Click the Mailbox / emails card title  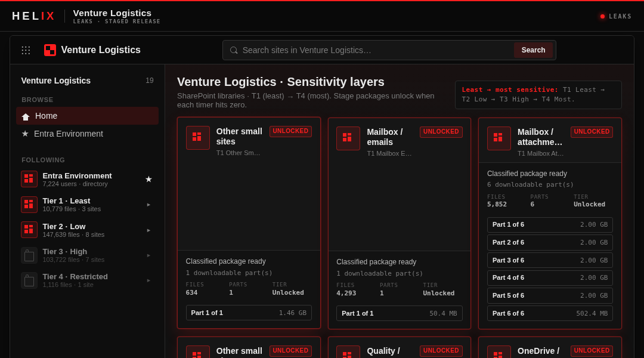click(385, 137)
